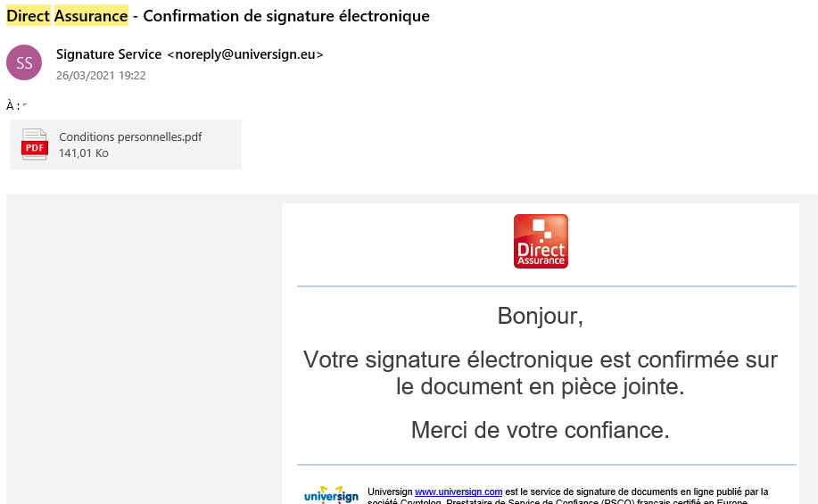
Task: Open the www.universign.com link
Action: [459, 492]
